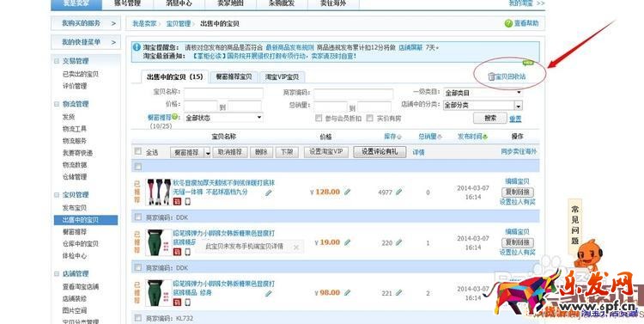
Task: Open the 消息中心 top navigation tab
Action: click(x=179, y=3)
